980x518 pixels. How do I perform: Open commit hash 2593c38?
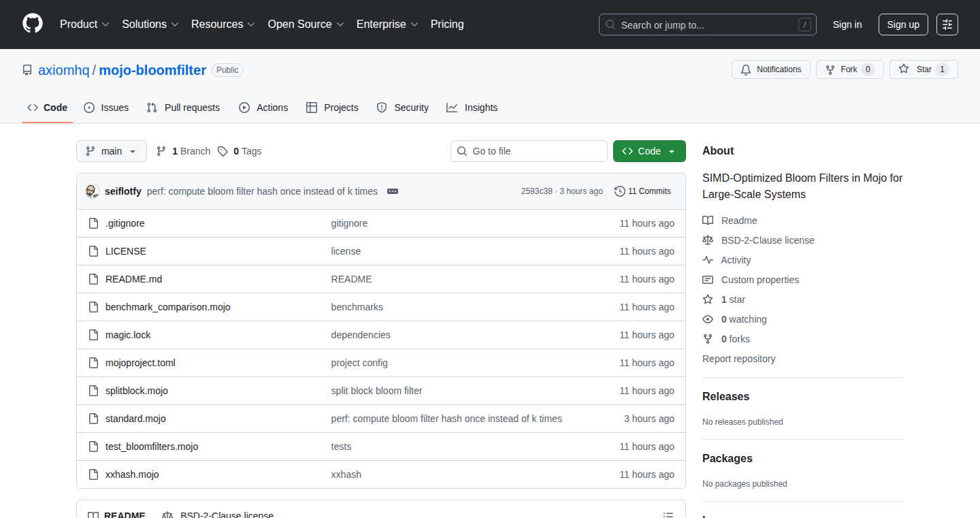pos(537,191)
